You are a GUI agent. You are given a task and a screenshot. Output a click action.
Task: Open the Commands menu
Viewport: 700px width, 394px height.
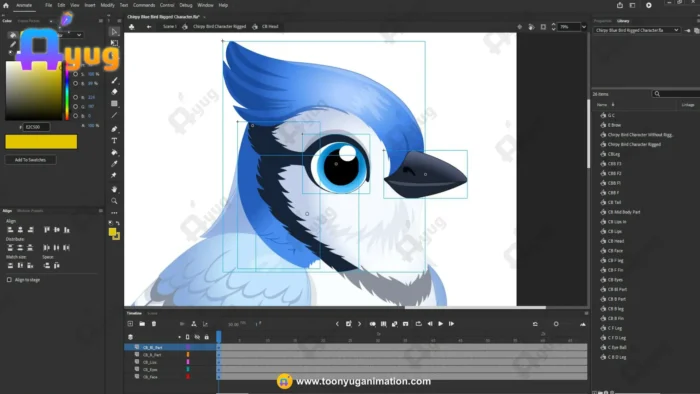click(x=144, y=5)
